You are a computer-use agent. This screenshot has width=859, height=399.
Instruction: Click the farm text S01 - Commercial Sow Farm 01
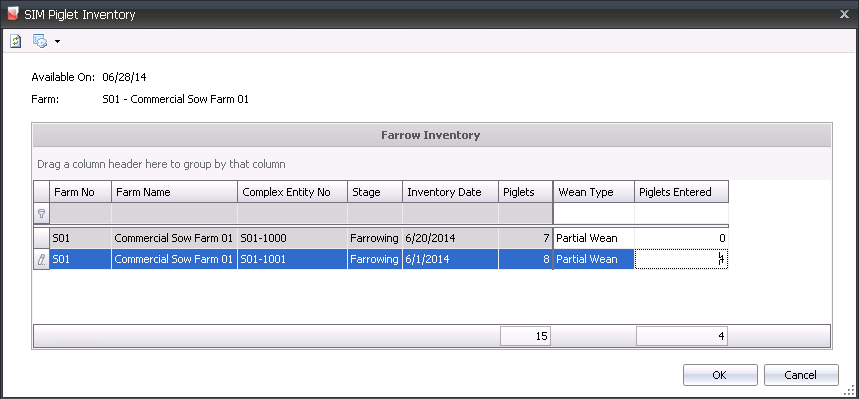tap(175, 100)
